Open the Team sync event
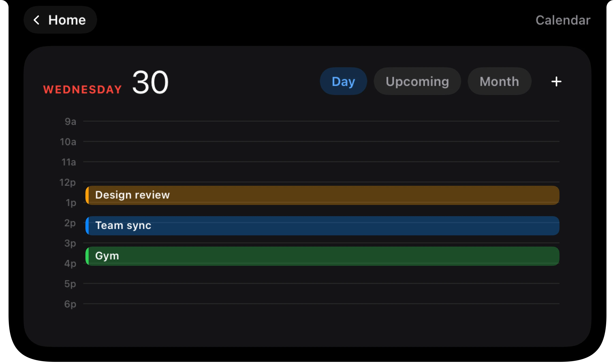615x364 pixels. (322, 226)
